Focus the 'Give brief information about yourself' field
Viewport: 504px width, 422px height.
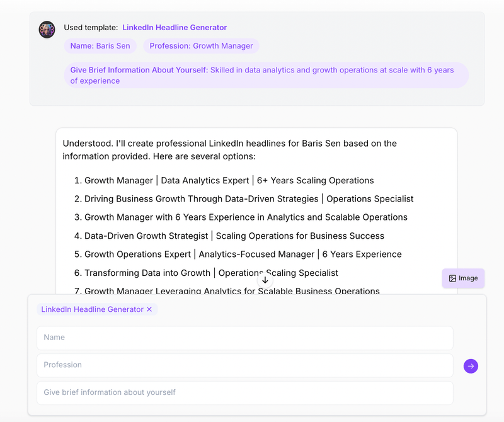tap(245, 393)
